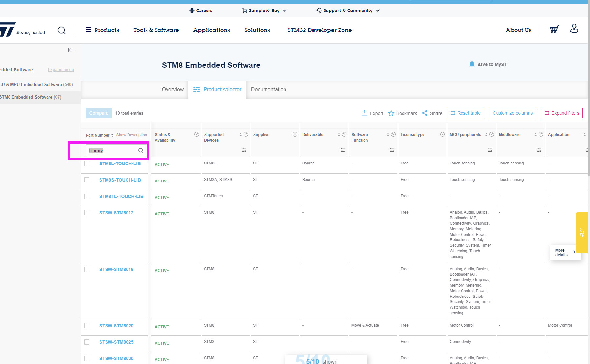Open the shopping cart icon

[554, 29]
